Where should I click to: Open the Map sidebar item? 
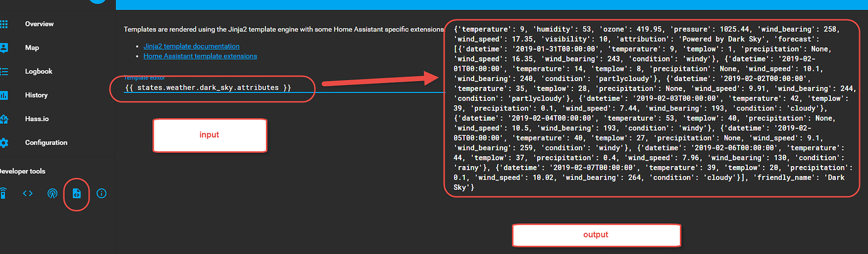tap(31, 48)
